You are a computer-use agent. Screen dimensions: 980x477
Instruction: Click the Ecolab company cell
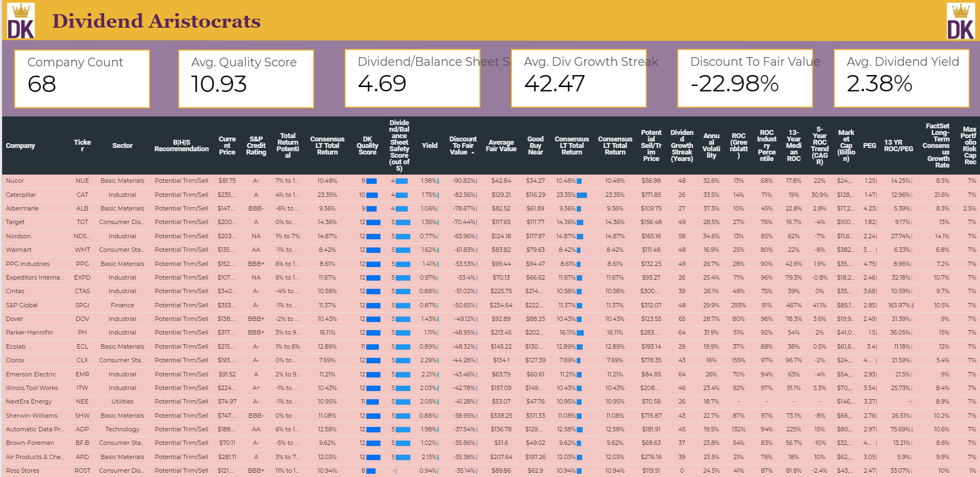point(16,346)
